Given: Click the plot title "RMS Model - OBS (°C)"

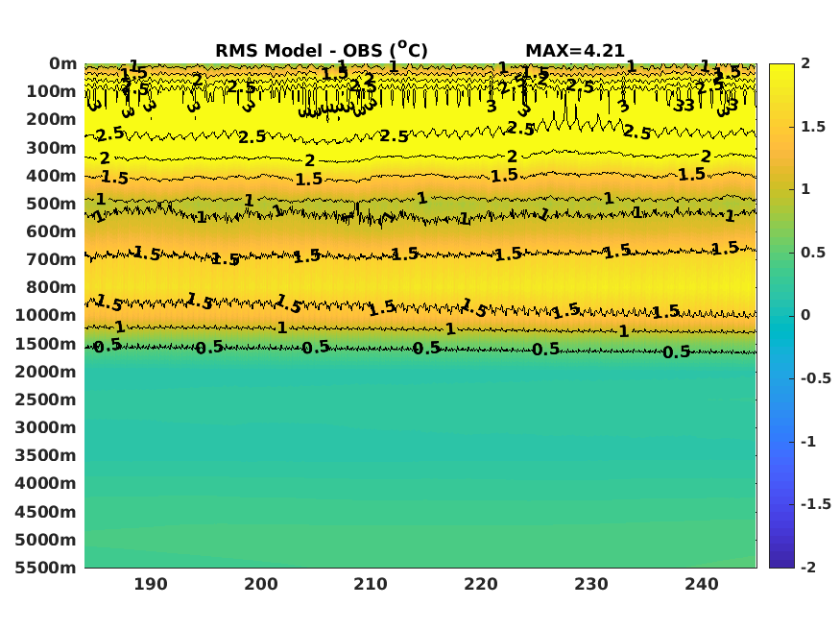Looking at the screenshot, I should pyautogui.click(x=322, y=50).
